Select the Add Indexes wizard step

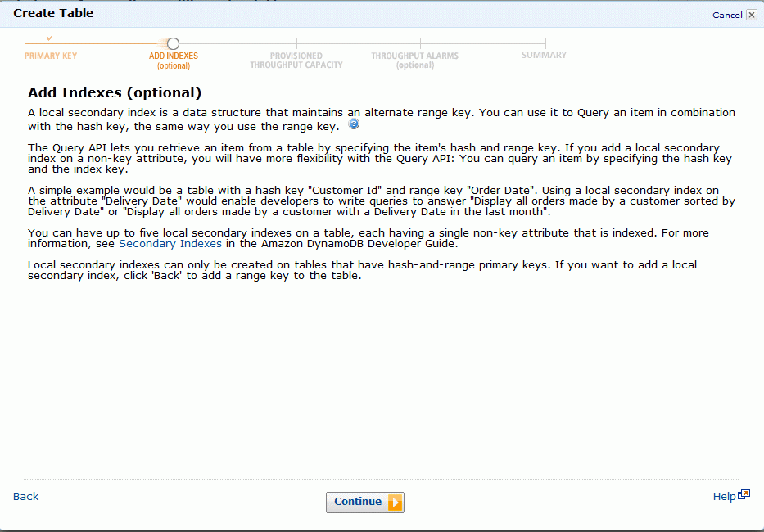[x=174, y=61]
